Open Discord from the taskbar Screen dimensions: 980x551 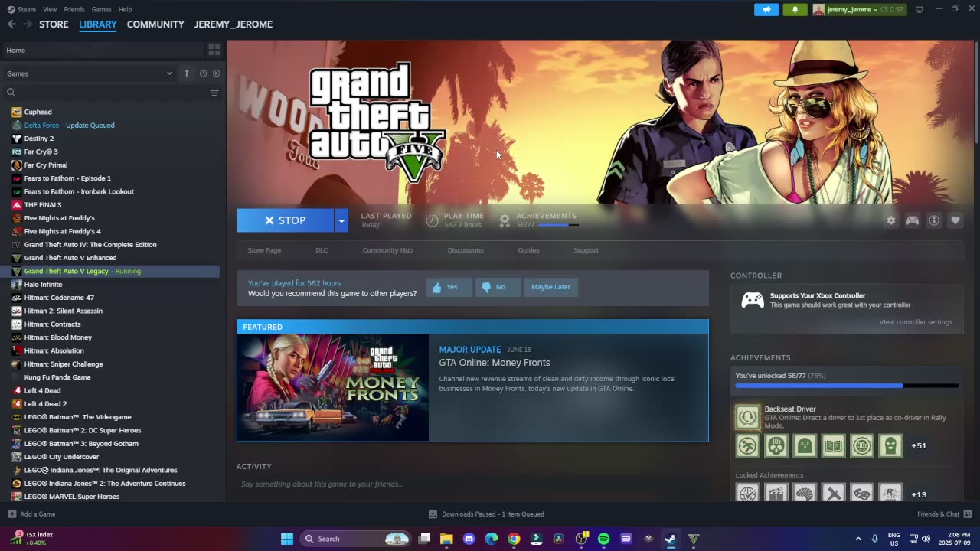pos(469,539)
